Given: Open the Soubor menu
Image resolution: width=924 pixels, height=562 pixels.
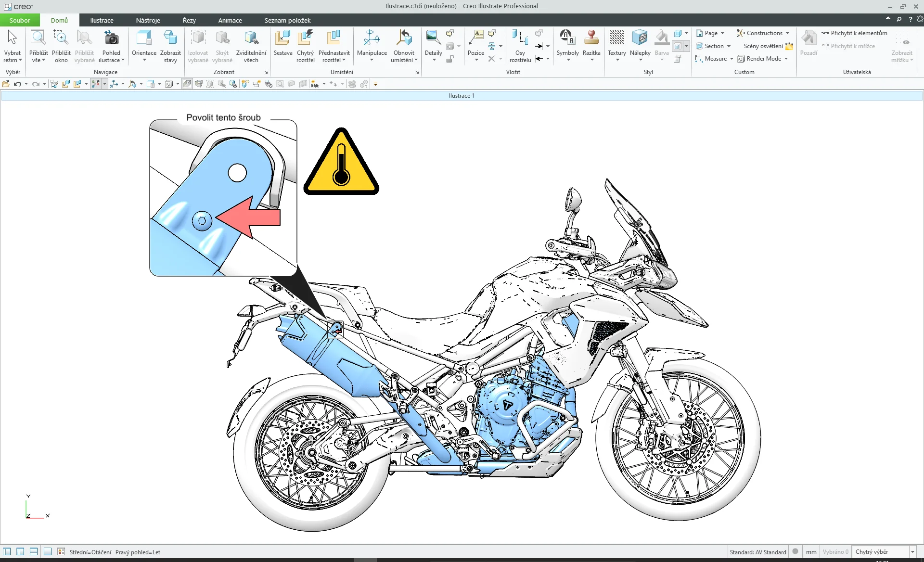Looking at the screenshot, I should pyautogui.click(x=19, y=20).
